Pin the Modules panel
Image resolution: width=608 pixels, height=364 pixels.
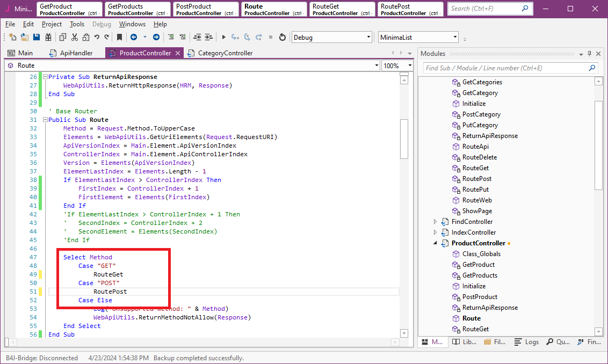click(589, 54)
